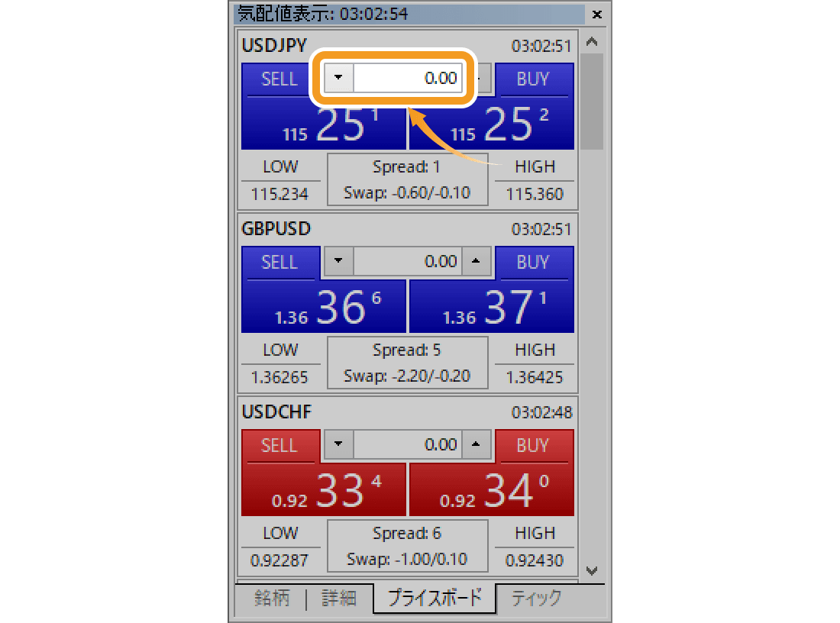Click the USDJPY BUY button

[x=533, y=79]
